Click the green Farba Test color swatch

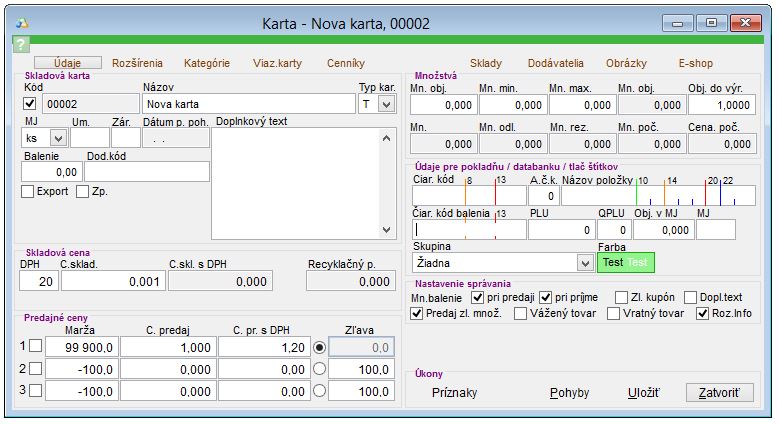[x=626, y=262]
